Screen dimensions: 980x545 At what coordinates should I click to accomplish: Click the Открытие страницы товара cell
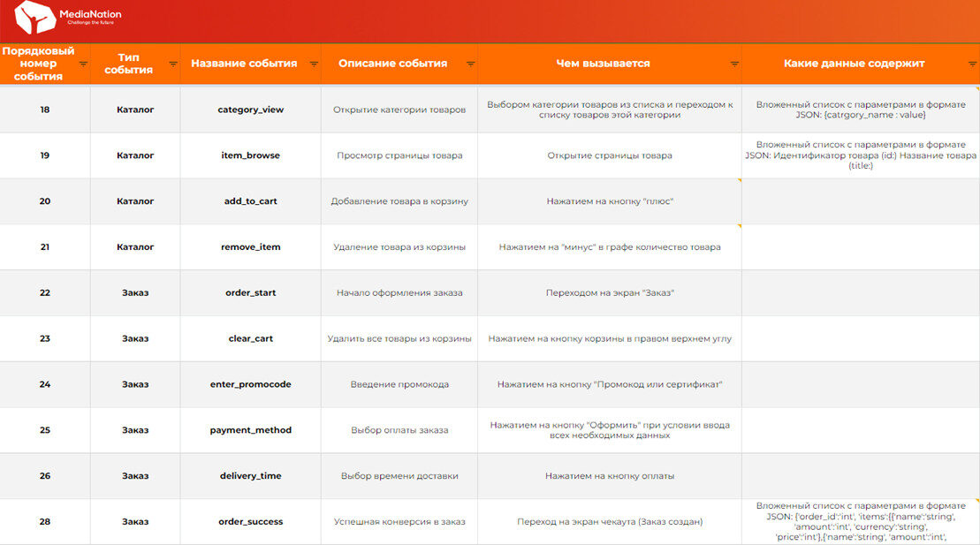click(x=610, y=155)
